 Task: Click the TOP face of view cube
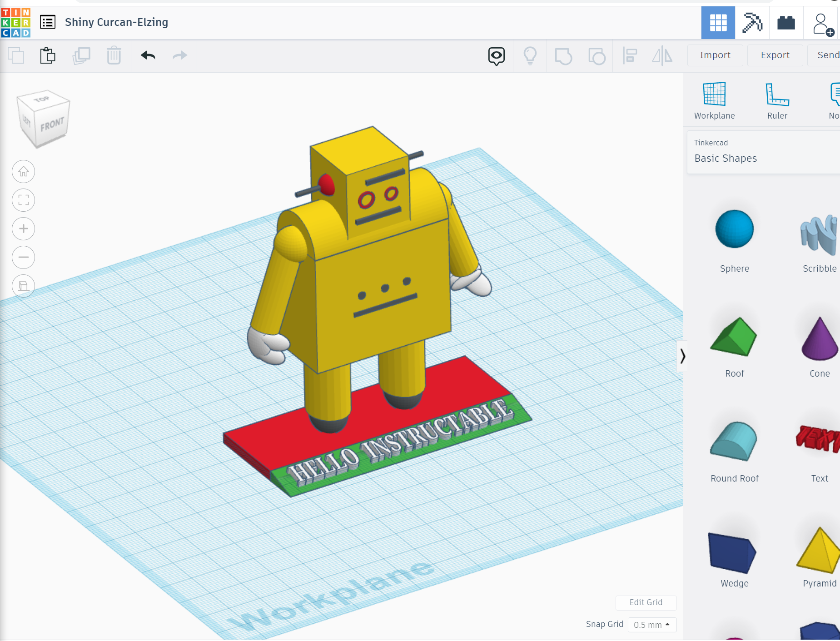(42, 99)
